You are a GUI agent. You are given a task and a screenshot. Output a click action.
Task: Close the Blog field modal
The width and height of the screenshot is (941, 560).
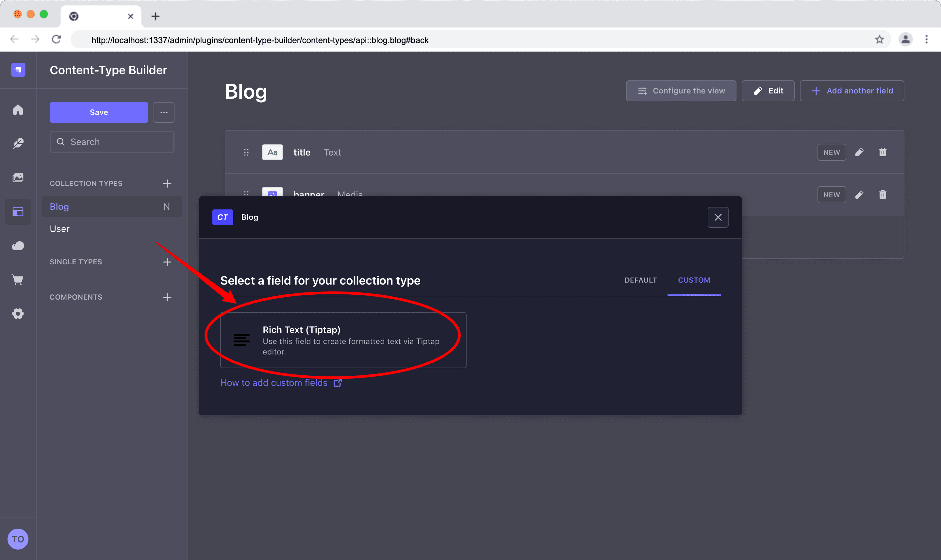click(718, 217)
